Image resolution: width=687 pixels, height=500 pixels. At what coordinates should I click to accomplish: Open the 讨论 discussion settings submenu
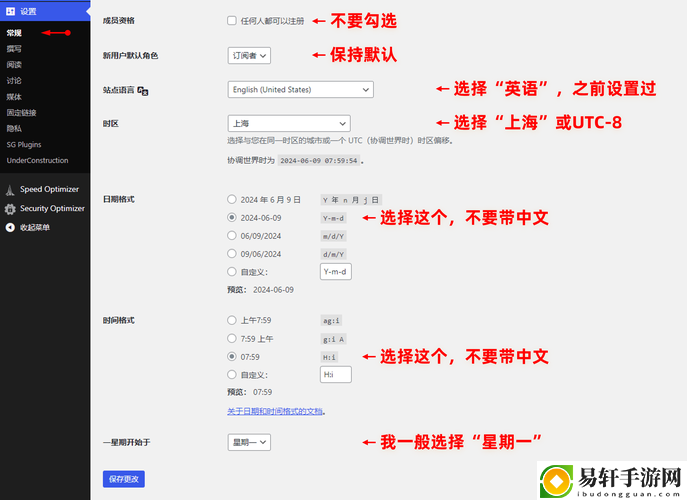tap(14, 81)
